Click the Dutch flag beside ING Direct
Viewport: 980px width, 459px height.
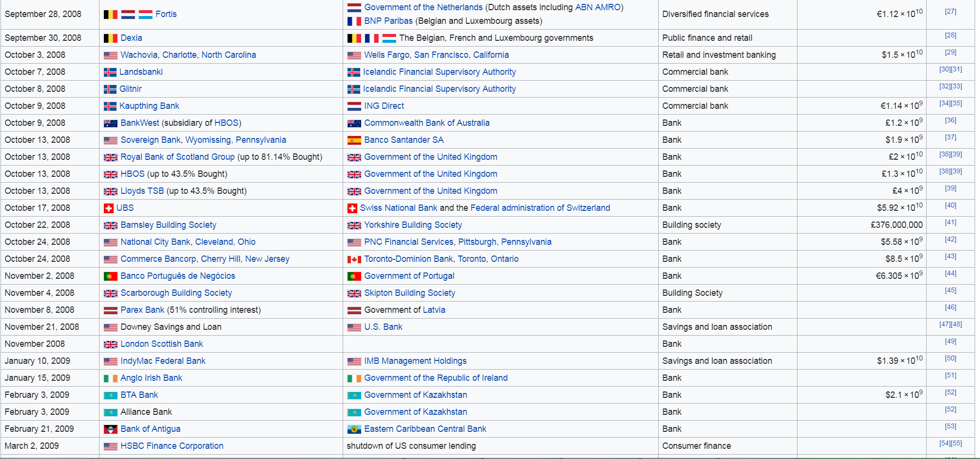(354, 106)
